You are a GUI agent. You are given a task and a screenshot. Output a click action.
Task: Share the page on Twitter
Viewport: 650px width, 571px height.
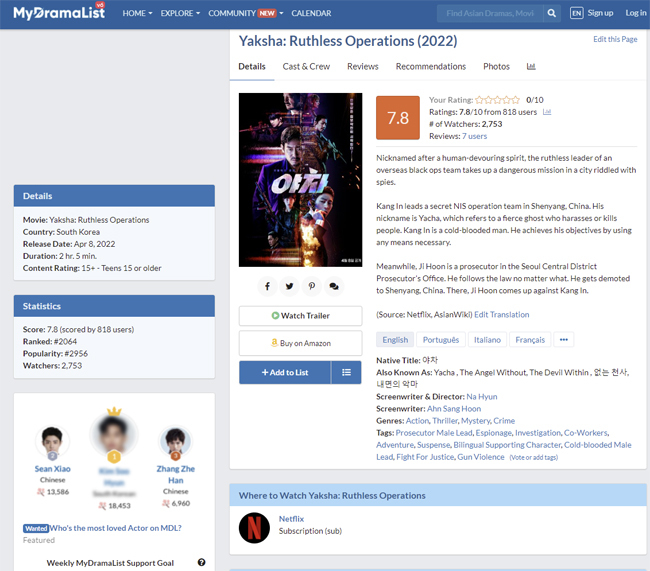tap(289, 286)
